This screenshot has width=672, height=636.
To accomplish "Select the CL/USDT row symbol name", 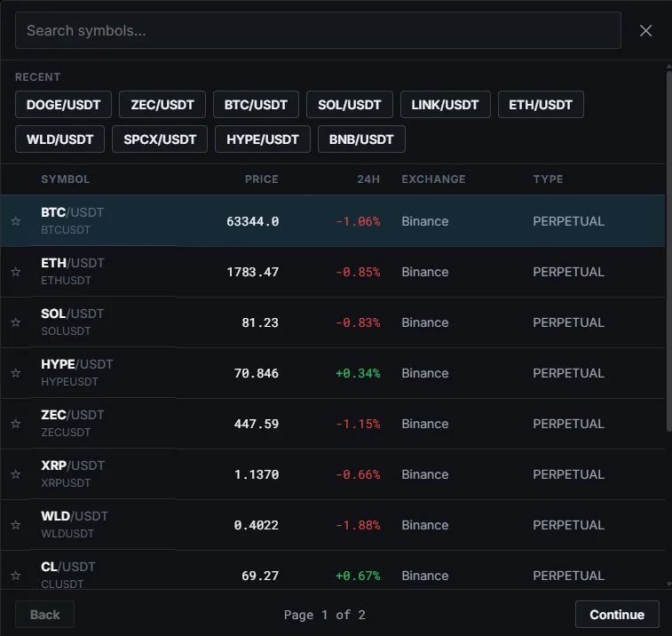I will [x=68, y=567].
